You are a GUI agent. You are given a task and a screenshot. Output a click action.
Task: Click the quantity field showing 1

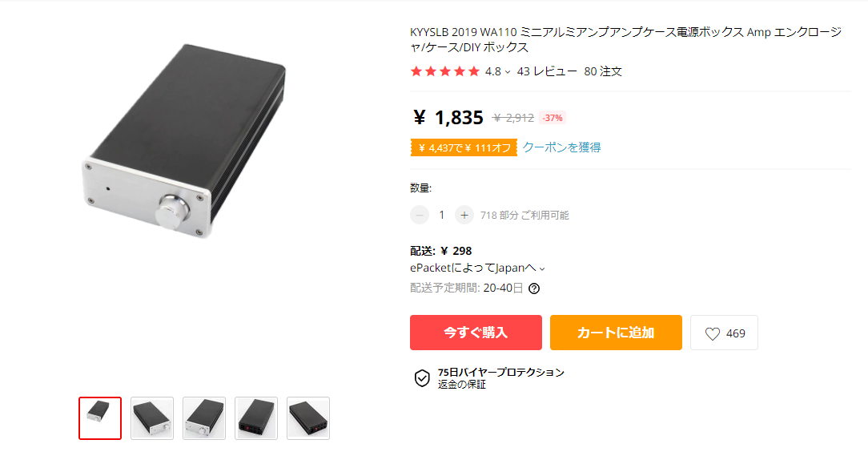[x=442, y=215]
